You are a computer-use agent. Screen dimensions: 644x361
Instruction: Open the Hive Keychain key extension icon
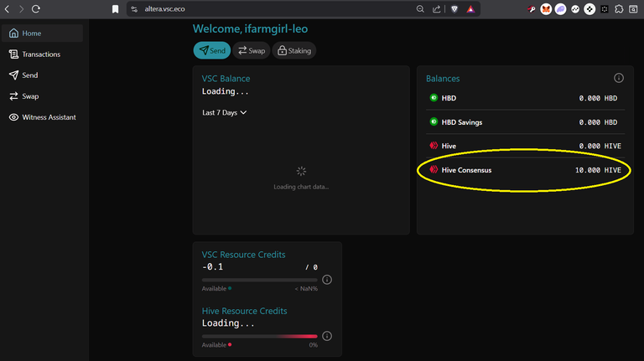(532, 9)
